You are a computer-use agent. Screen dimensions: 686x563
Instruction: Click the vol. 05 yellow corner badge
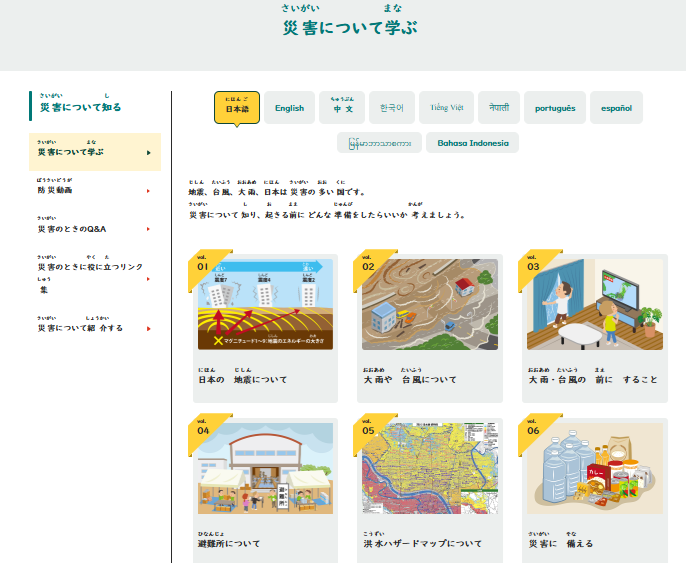[367, 428]
